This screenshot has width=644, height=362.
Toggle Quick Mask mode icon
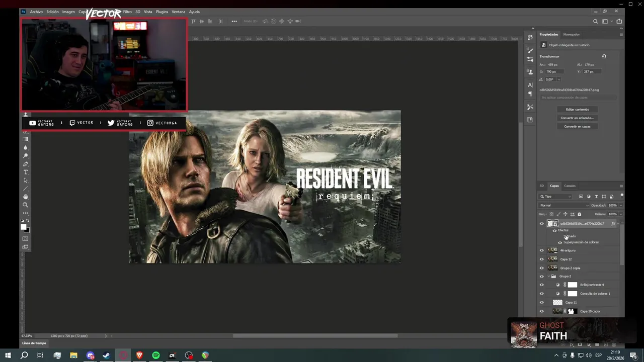(x=26, y=238)
